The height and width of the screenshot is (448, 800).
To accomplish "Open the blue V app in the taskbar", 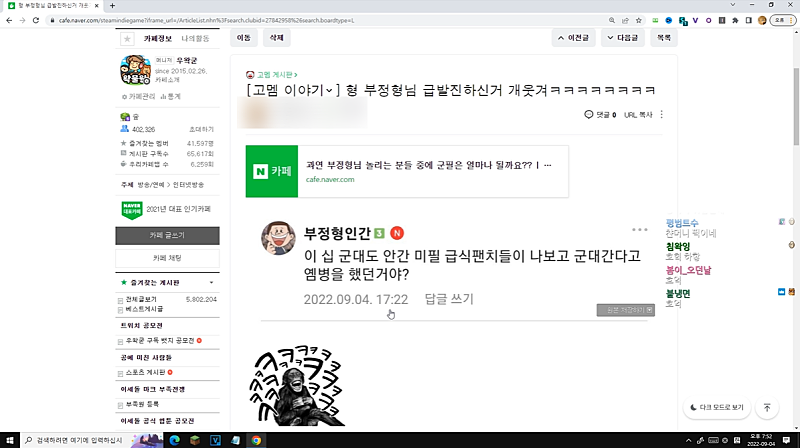I will pos(215,440).
